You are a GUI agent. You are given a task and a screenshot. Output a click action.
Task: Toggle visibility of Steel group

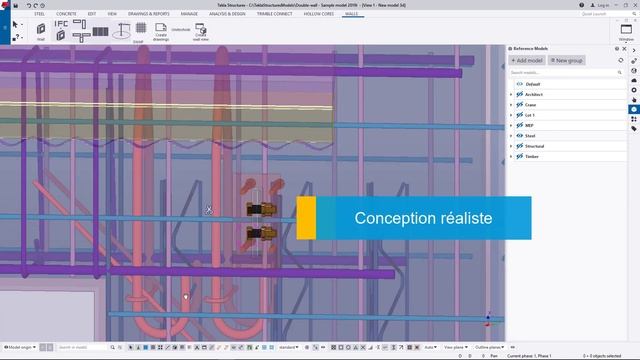click(520, 136)
